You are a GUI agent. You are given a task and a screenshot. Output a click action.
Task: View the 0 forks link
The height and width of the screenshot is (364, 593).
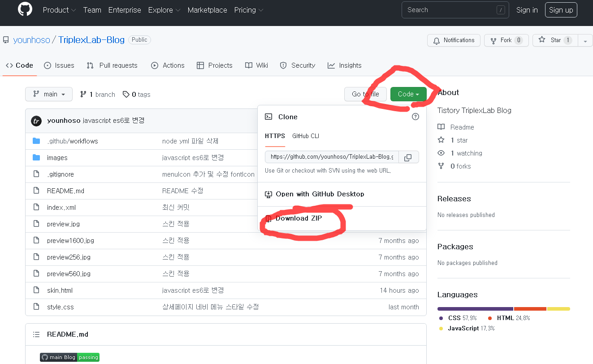coord(460,166)
